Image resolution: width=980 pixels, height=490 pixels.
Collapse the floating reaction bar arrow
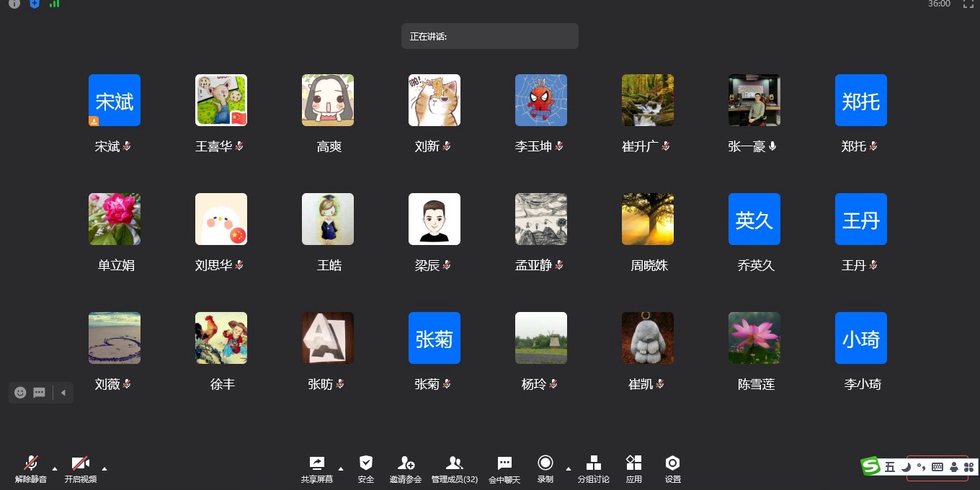point(63,393)
